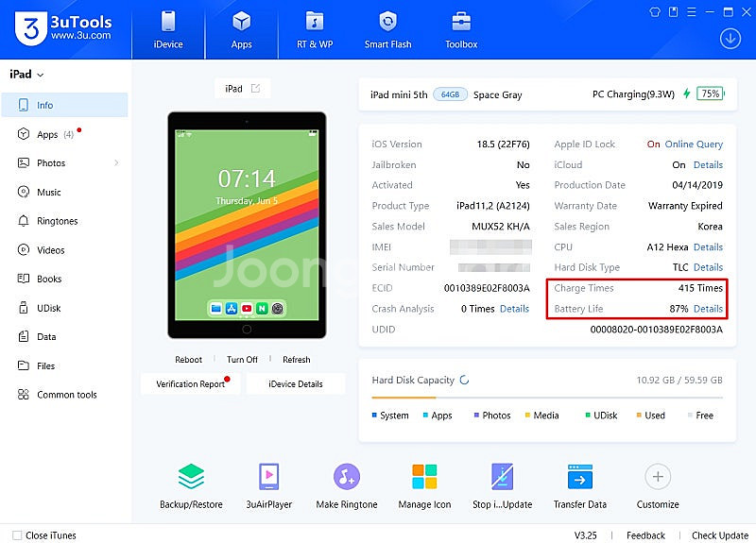Image resolution: width=756 pixels, height=543 pixels.
Task: Click the Used legend swatch
Action: pyautogui.click(x=639, y=415)
